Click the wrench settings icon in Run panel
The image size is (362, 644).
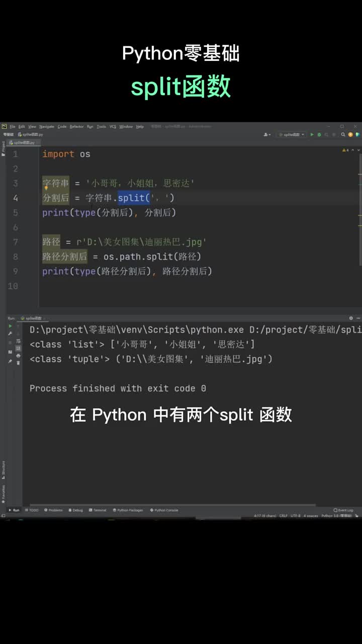coord(10,334)
